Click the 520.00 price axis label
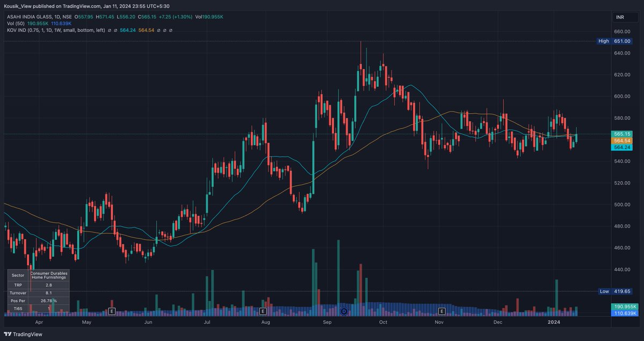644x341 pixels. click(x=623, y=183)
